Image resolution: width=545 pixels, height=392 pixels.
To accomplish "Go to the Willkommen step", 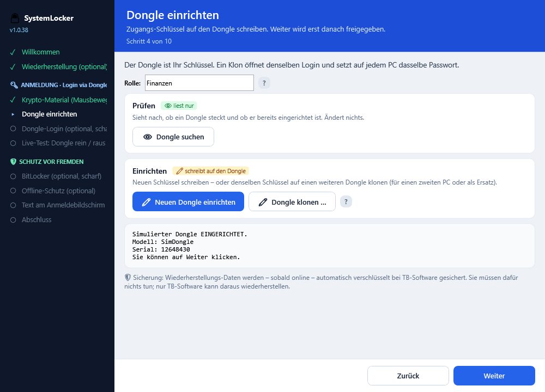I will click(x=41, y=52).
